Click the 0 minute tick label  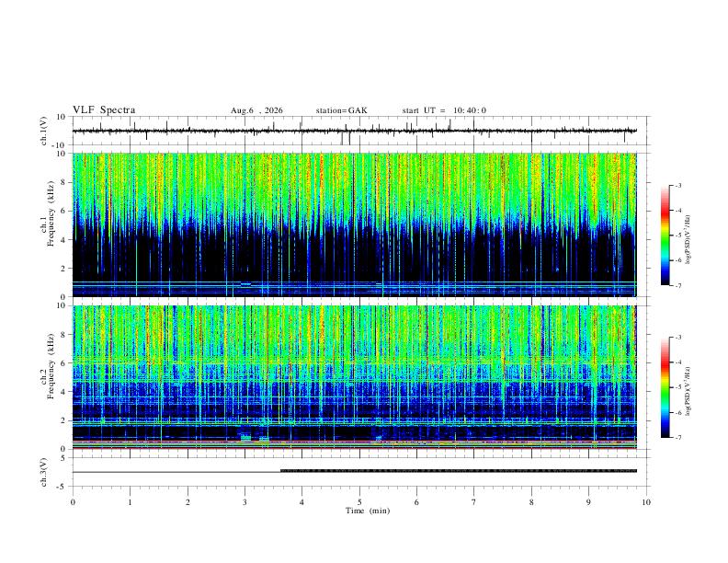pos(73,502)
